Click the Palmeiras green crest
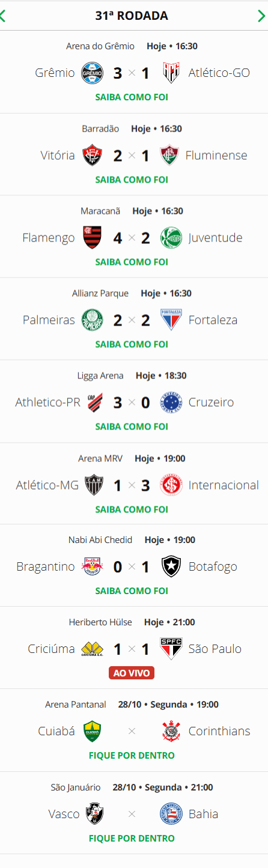 point(93,320)
